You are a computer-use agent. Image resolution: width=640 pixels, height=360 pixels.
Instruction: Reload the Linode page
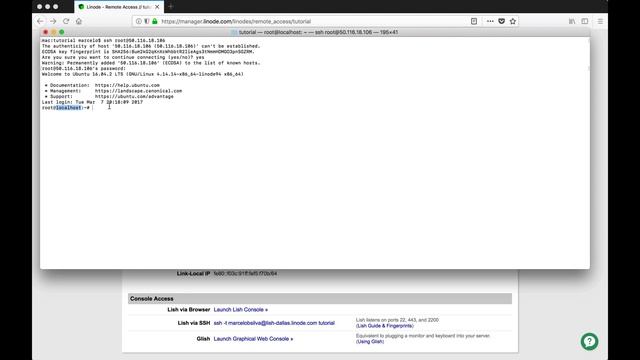(66, 21)
